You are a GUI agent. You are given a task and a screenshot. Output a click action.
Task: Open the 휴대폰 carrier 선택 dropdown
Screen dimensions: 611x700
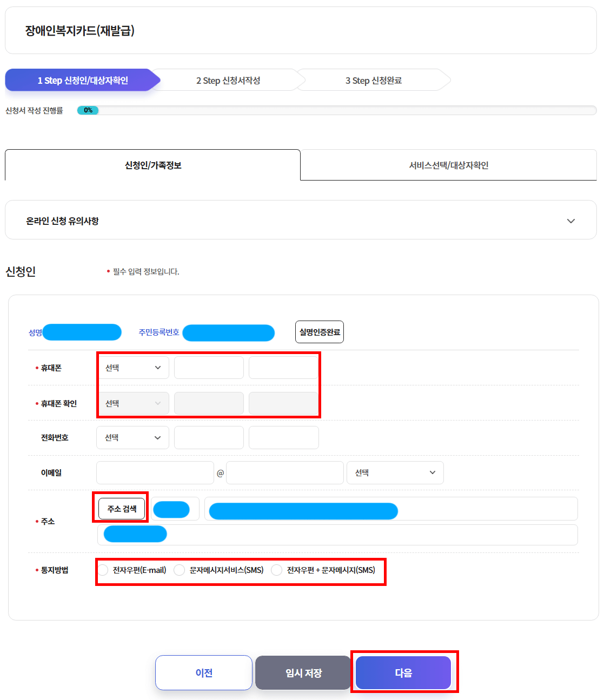click(132, 368)
